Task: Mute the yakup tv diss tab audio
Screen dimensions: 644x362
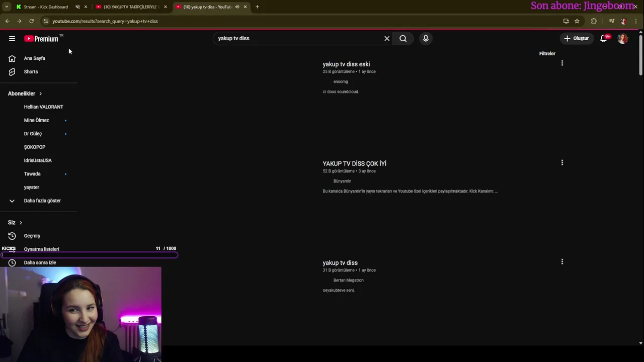Action: pos(237,7)
